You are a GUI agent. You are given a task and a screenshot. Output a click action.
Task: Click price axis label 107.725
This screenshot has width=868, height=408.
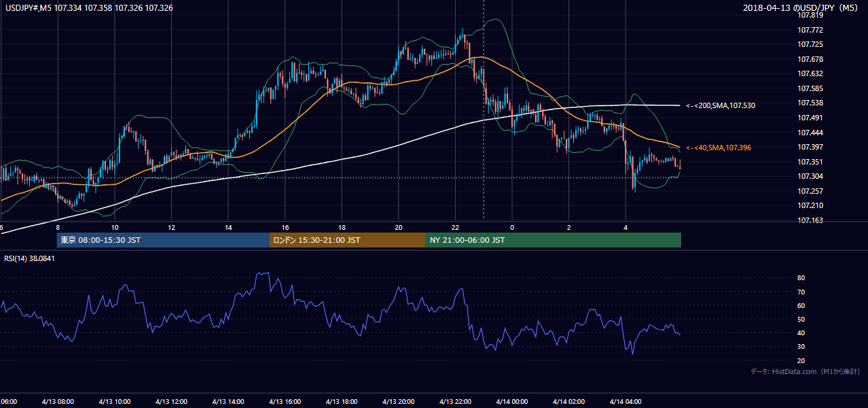tap(812, 44)
